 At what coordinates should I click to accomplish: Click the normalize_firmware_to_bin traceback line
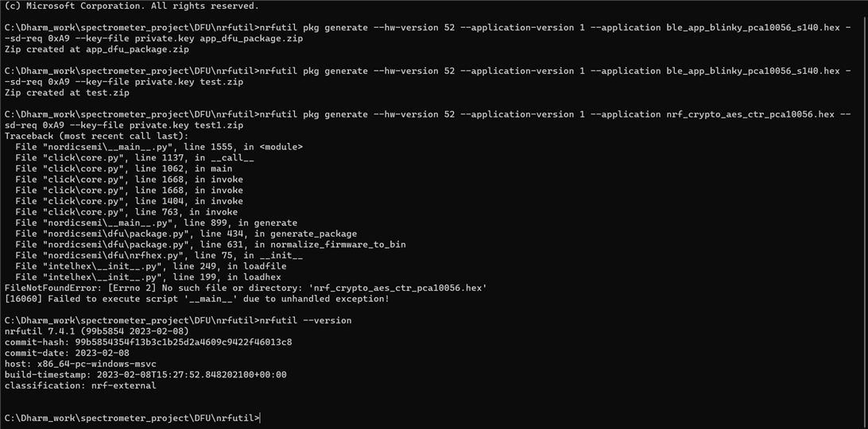click(211, 245)
